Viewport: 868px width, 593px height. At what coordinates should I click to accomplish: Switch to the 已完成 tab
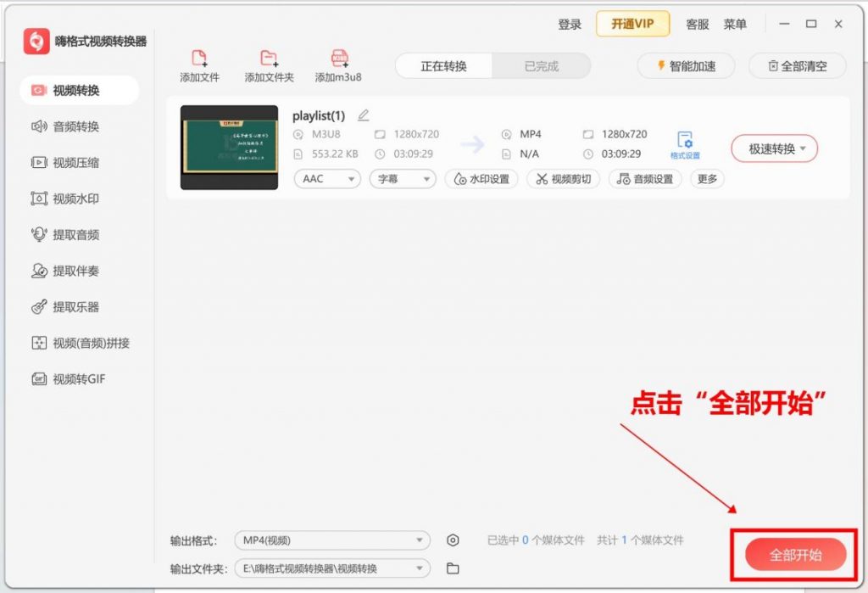540,65
